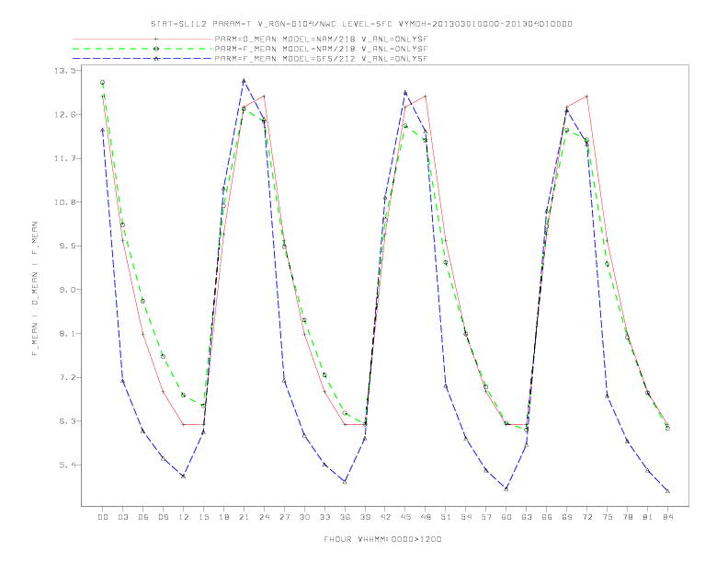Screen dimensions: 728x563
Task: Click x-axis forecast hour label 63
Action: pyautogui.click(x=527, y=517)
